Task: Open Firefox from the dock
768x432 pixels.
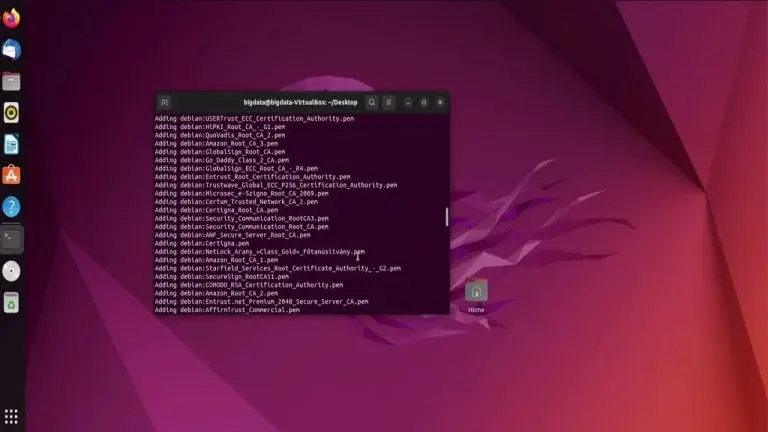Action: [11, 17]
